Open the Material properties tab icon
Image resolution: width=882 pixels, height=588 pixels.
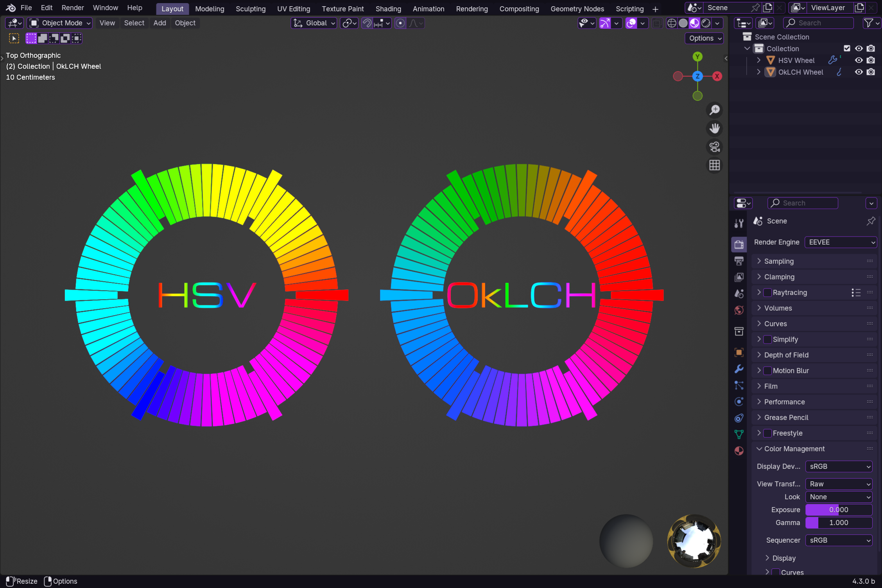[x=739, y=451]
